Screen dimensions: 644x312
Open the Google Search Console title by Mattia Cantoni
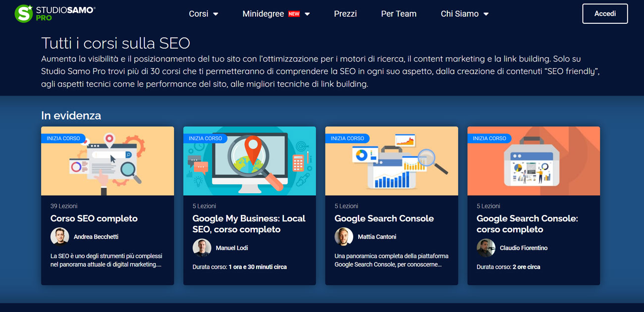click(x=384, y=218)
